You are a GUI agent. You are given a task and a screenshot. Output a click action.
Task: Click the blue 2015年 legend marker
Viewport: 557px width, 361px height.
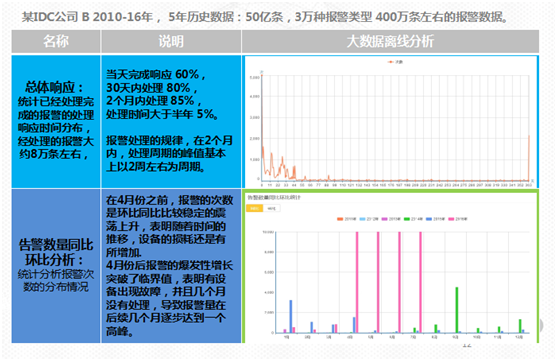click(x=429, y=219)
